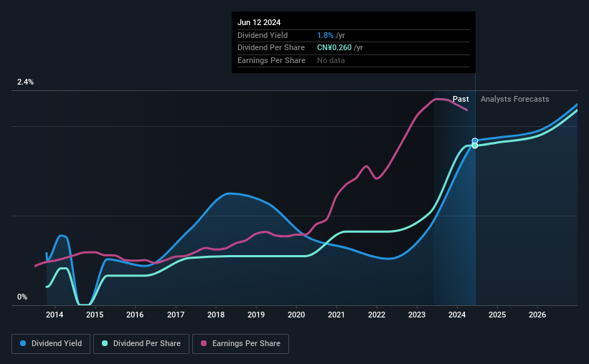This screenshot has width=589, height=364.
Task: Click the 2026 x-axis label
Action: coord(537,315)
